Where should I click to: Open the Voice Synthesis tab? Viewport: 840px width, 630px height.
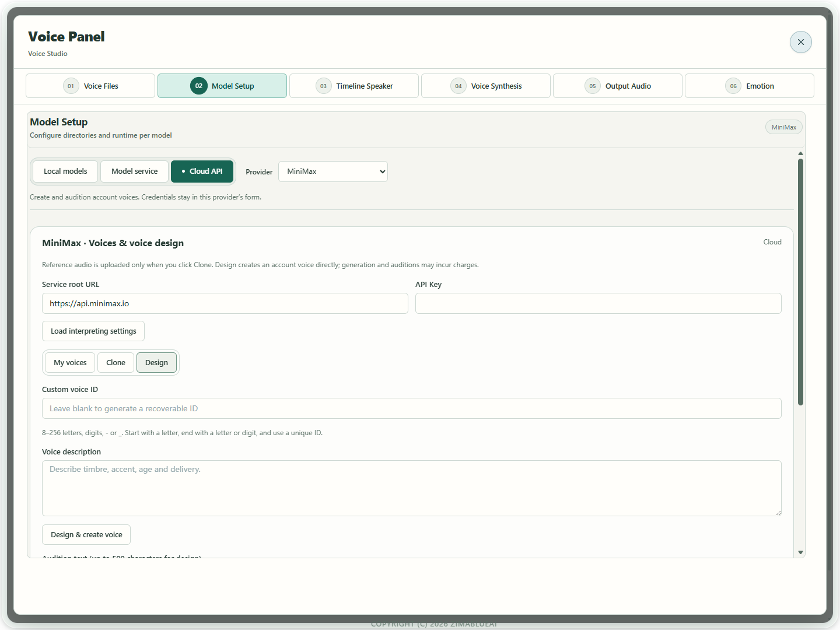tap(486, 86)
